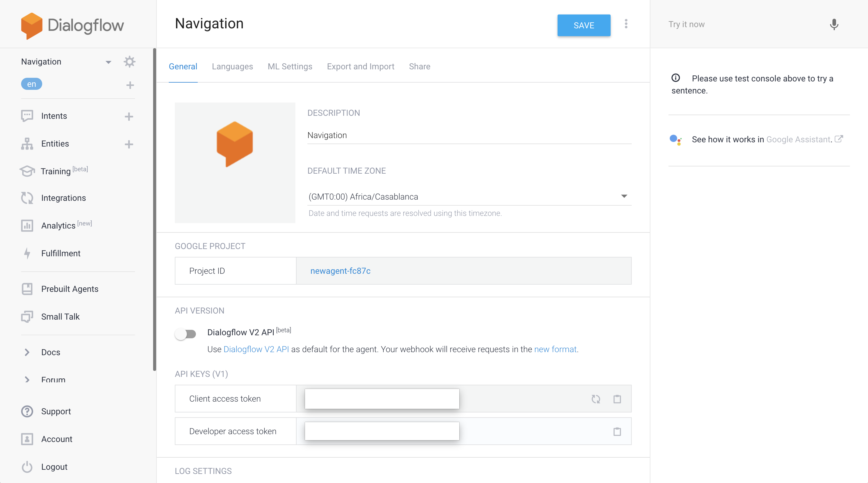
Task: Open the newagent-fc87c project link
Action: point(340,271)
